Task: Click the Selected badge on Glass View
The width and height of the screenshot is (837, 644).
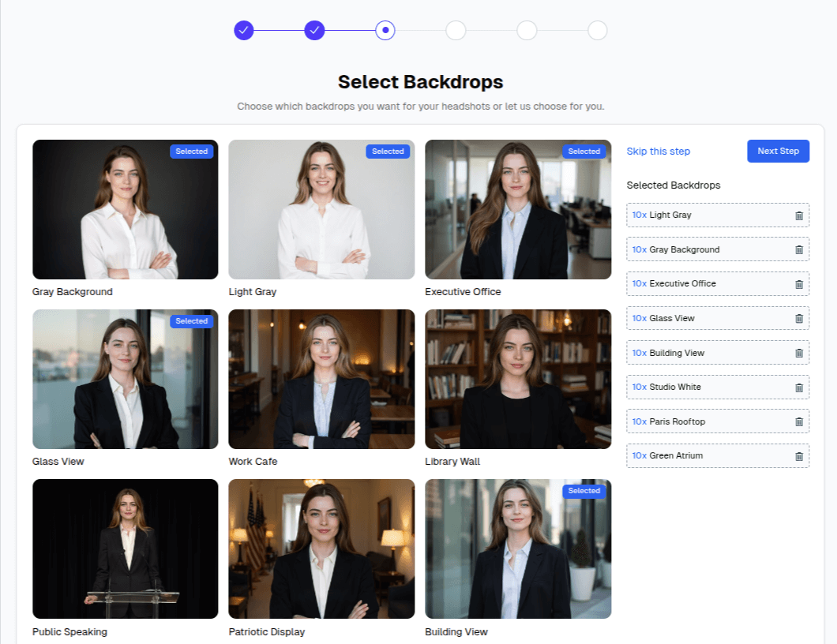Action: 192,321
